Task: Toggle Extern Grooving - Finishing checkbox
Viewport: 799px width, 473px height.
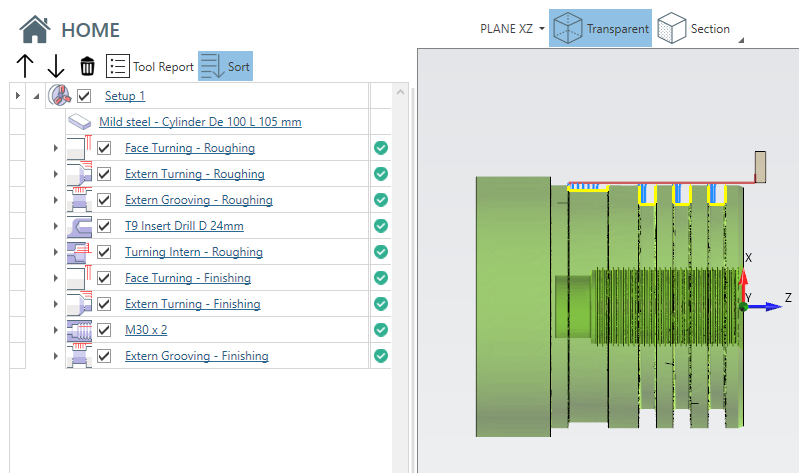Action: [104, 356]
